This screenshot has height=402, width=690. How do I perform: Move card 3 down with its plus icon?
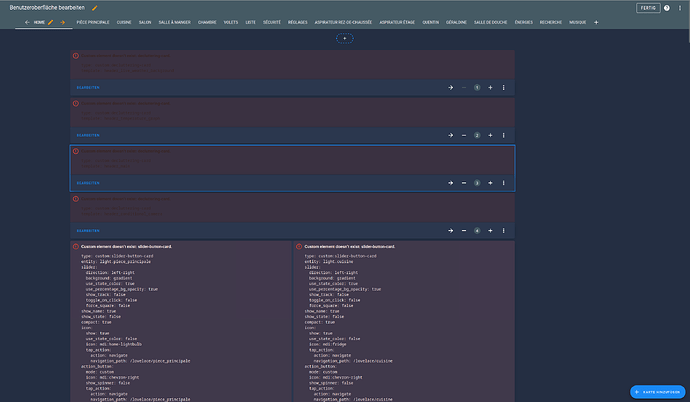click(490, 183)
